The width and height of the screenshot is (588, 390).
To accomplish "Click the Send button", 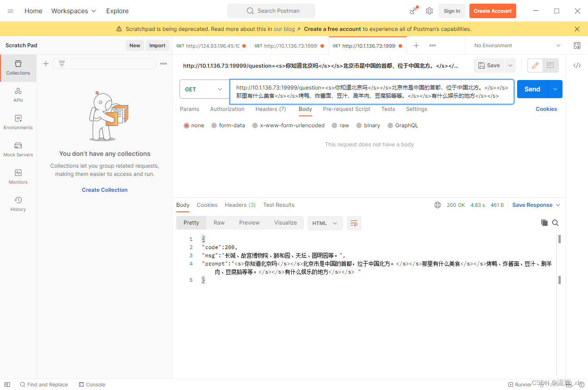I will tap(533, 89).
